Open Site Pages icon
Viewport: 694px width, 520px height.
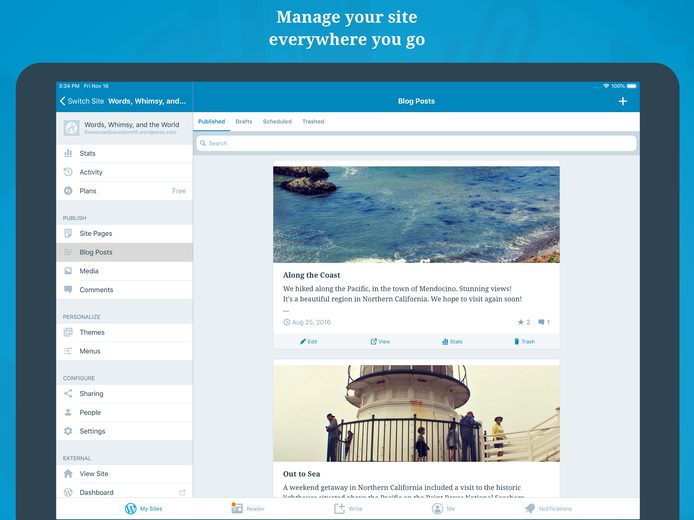[x=68, y=233]
